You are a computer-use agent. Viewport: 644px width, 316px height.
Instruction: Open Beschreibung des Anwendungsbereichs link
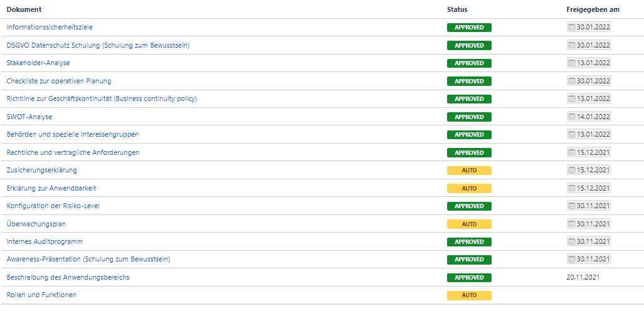coord(68,277)
